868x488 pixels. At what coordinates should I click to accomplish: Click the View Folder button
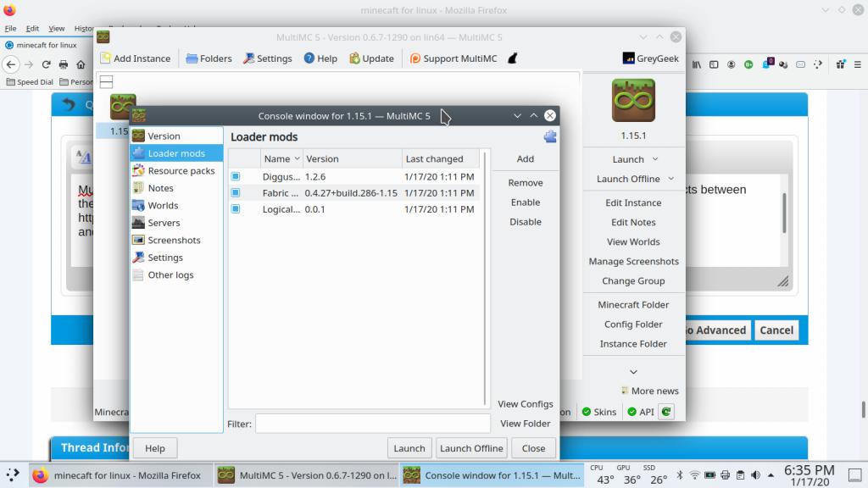pos(525,424)
